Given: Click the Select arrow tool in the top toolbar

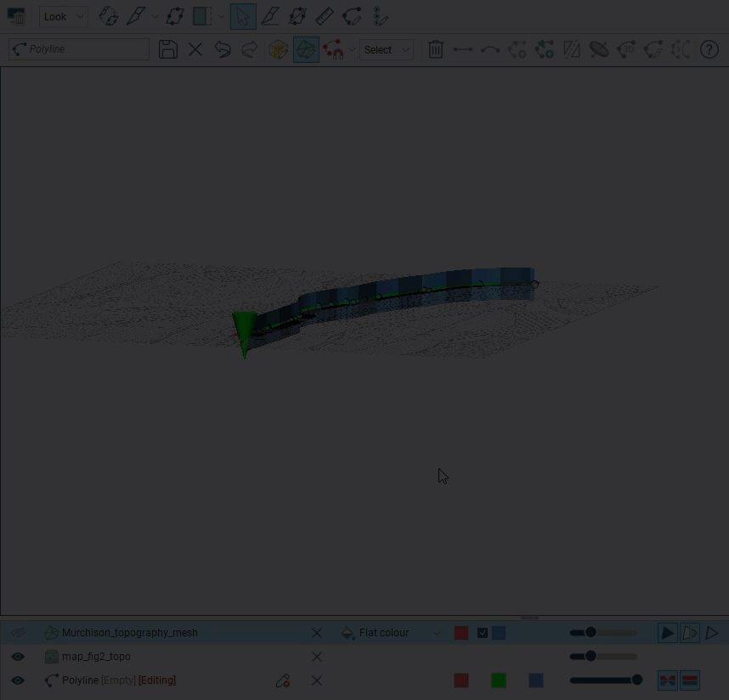Looking at the screenshot, I should [242, 16].
